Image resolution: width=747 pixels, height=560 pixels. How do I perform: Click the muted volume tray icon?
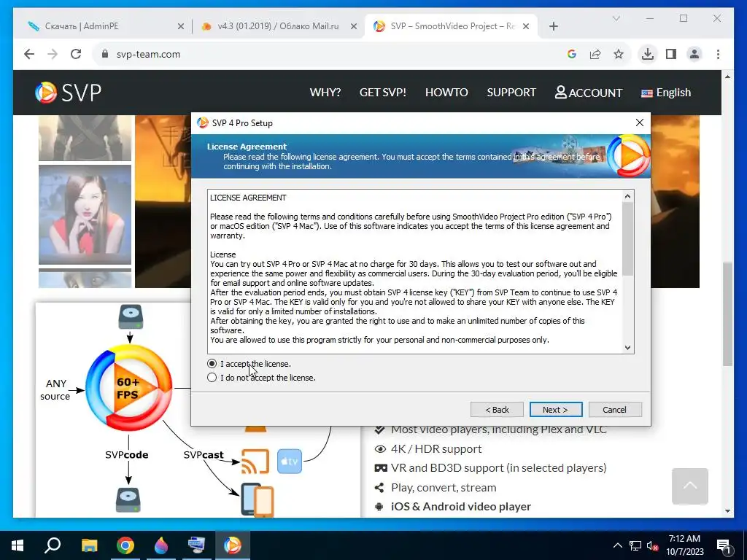(x=653, y=545)
